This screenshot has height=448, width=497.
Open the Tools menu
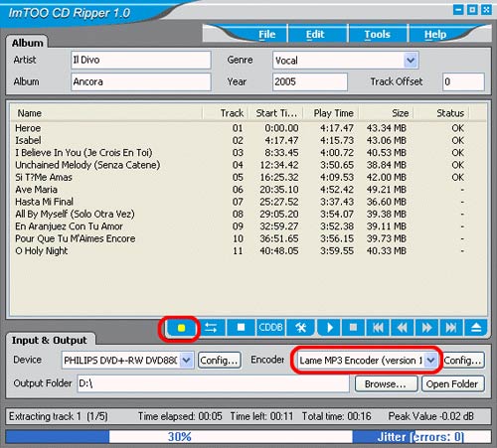tap(377, 34)
